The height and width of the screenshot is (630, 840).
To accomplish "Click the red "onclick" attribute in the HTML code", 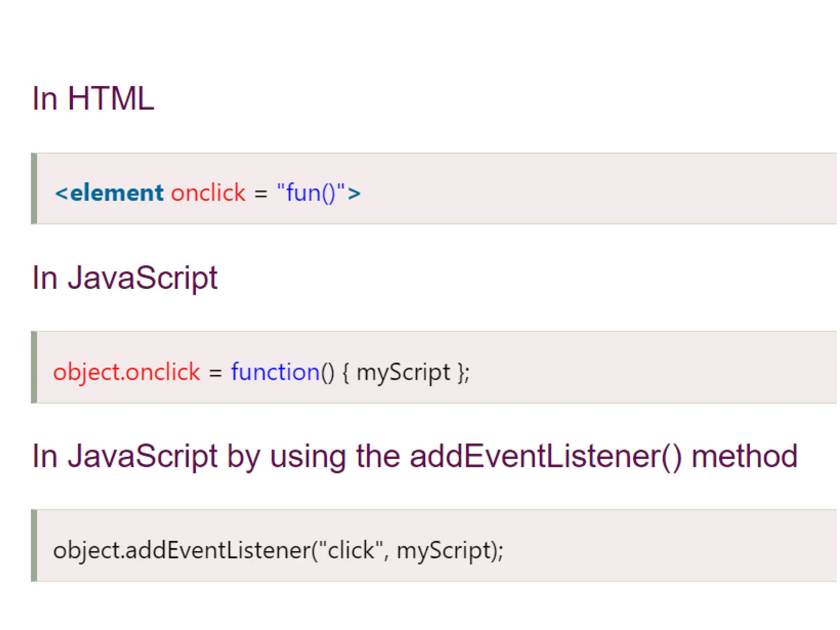I will (x=208, y=193).
